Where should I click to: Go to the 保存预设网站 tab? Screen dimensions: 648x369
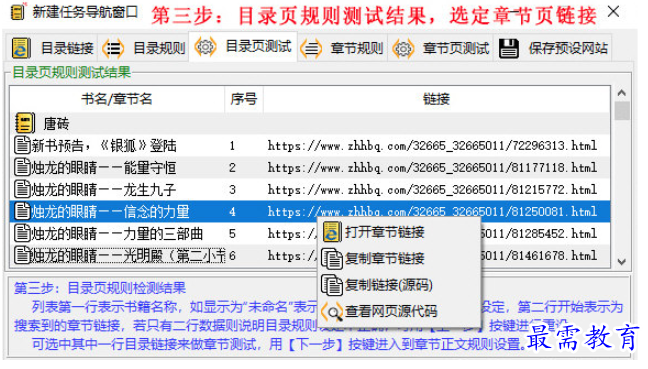553,48
